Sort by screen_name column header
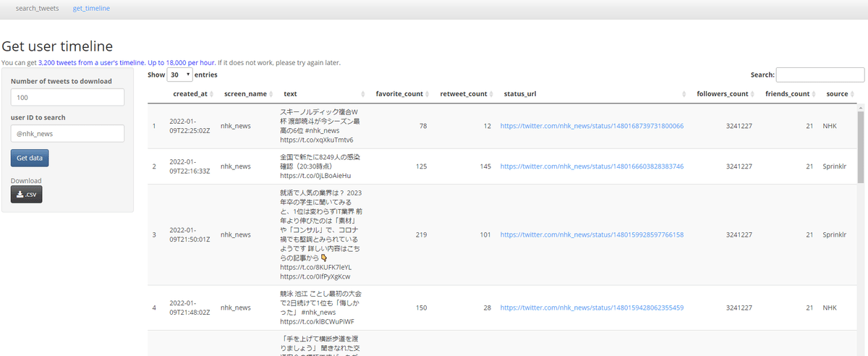 (x=246, y=94)
